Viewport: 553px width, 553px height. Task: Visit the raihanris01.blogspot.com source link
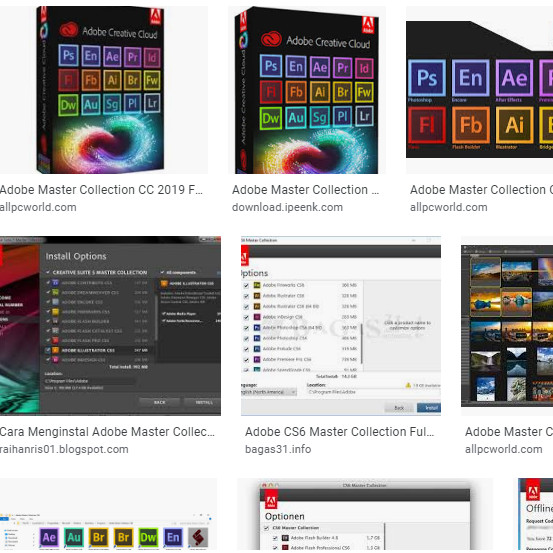64,449
